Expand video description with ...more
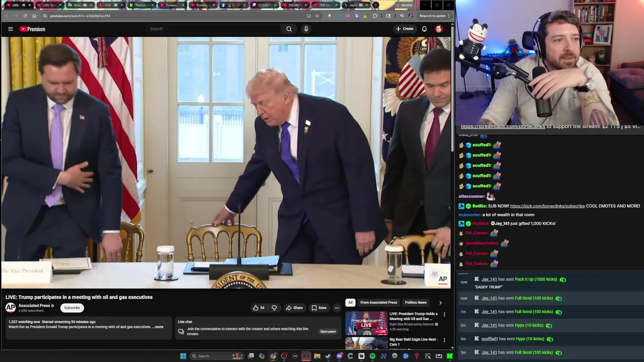The height and width of the screenshot is (362, 644). click(158, 327)
